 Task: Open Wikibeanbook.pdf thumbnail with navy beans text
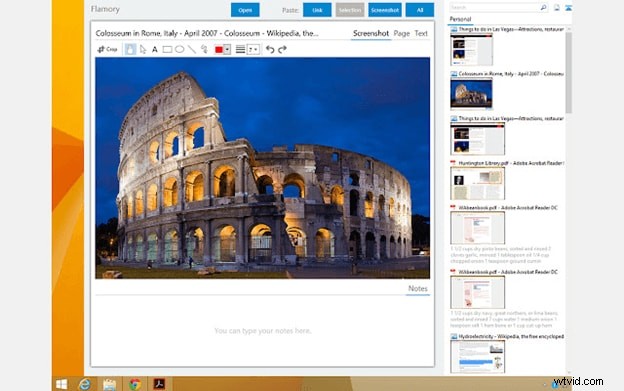(478, 292)
